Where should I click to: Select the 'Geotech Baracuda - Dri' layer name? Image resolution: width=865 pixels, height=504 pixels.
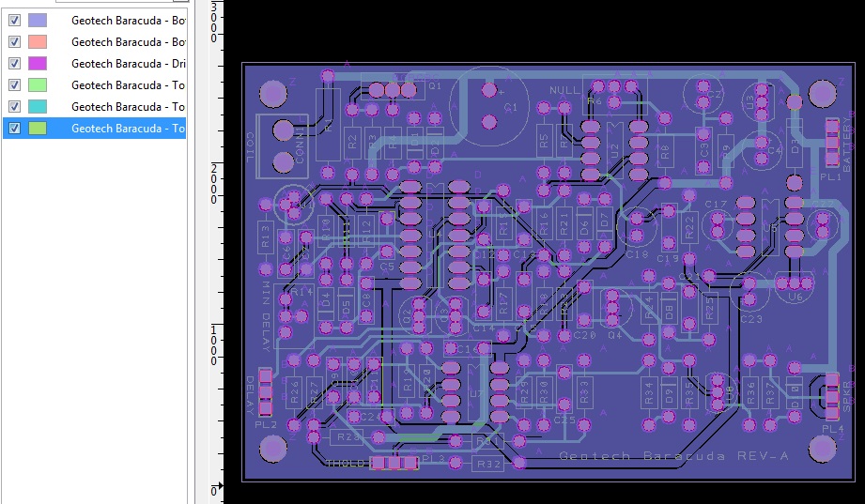(x=128, y=64)
